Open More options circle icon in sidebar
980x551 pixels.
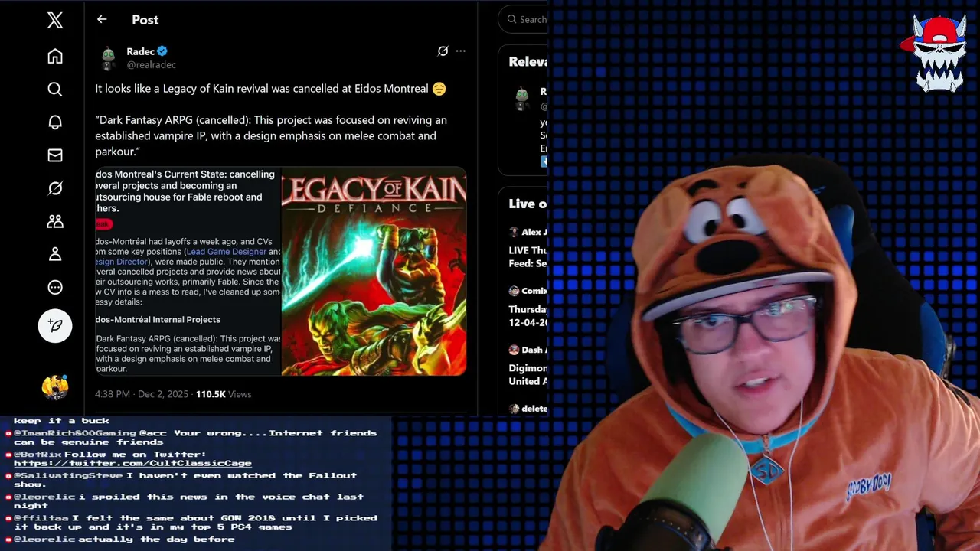coord(55,288)
